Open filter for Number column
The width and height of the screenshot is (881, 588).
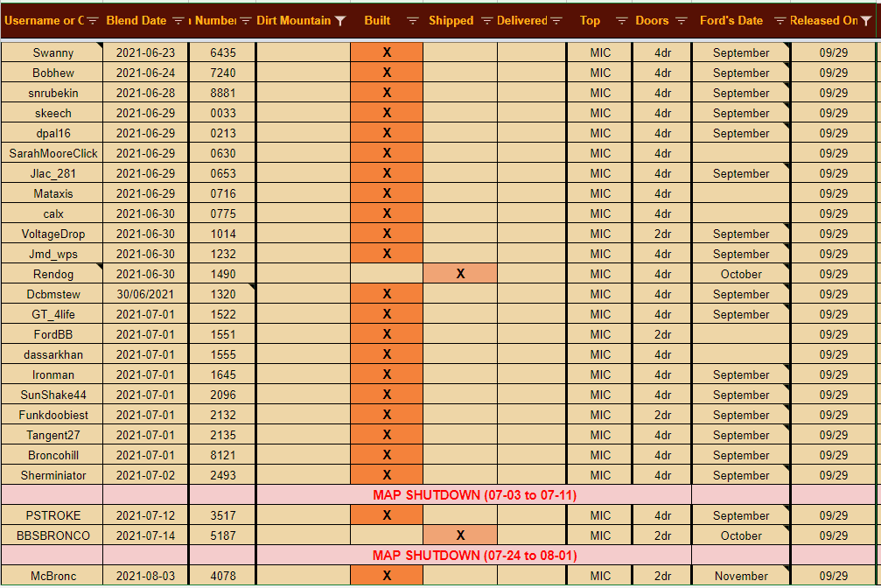(245, 21)
